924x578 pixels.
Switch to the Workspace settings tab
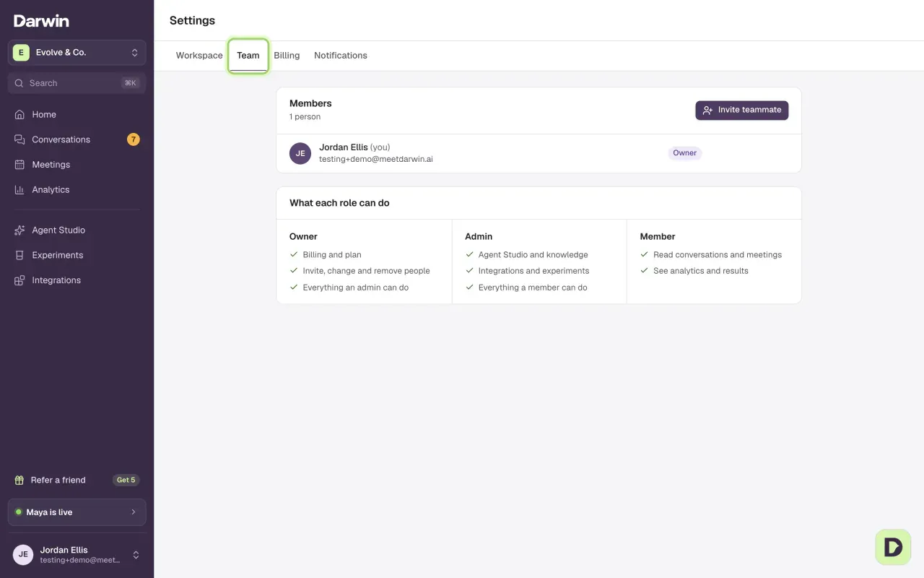pyautogui.click(x=199, y=56)
